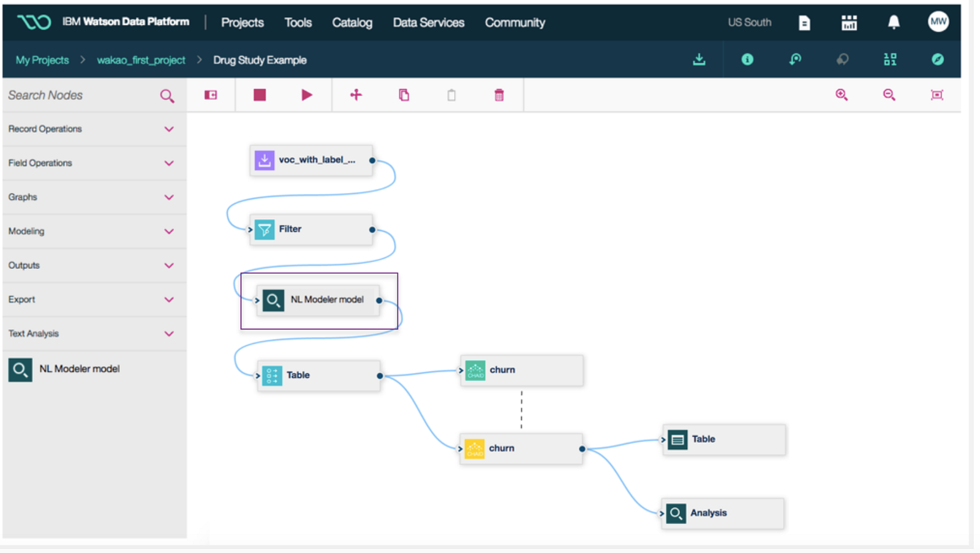The width and height of the screenshot is (980, 553).
Task: Open the MW user avatar menu
Action: pos(938,22)
